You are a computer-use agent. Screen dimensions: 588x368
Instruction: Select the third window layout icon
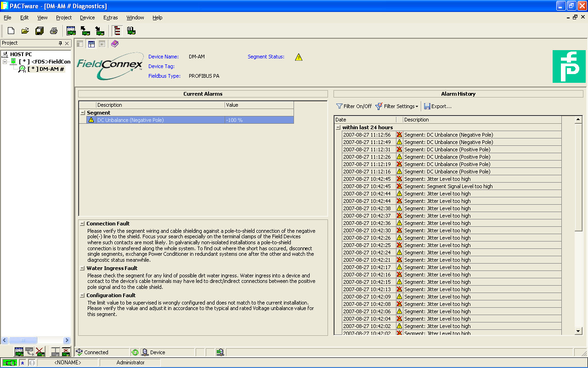pyautogui.click(x=102, y=44)
